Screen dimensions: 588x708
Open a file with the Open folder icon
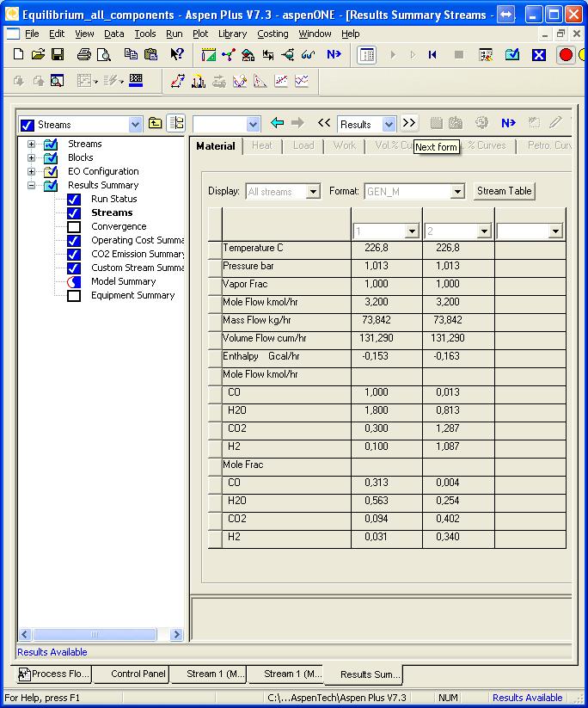[39, 55]
